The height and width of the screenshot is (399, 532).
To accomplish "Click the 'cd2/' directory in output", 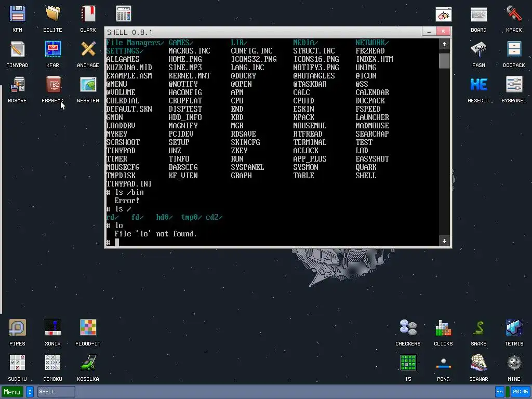I will [214, 217].
